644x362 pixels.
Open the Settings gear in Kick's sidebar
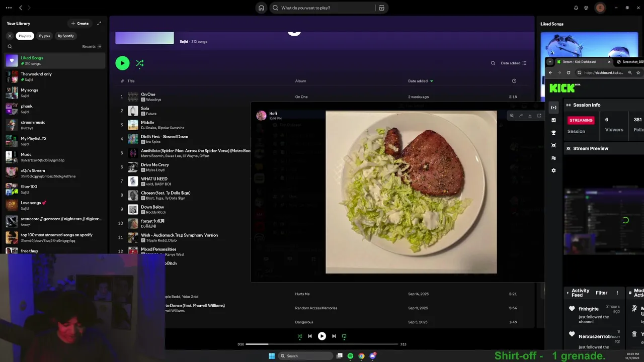pos(553,170)
